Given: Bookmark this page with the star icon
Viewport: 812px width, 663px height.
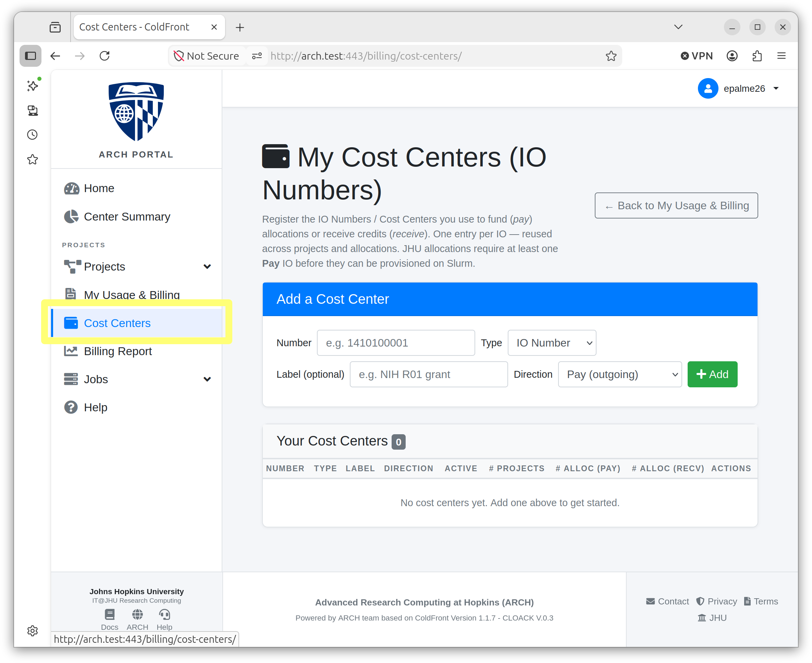Looking at the screenshot, I should (x=611, y=56).
